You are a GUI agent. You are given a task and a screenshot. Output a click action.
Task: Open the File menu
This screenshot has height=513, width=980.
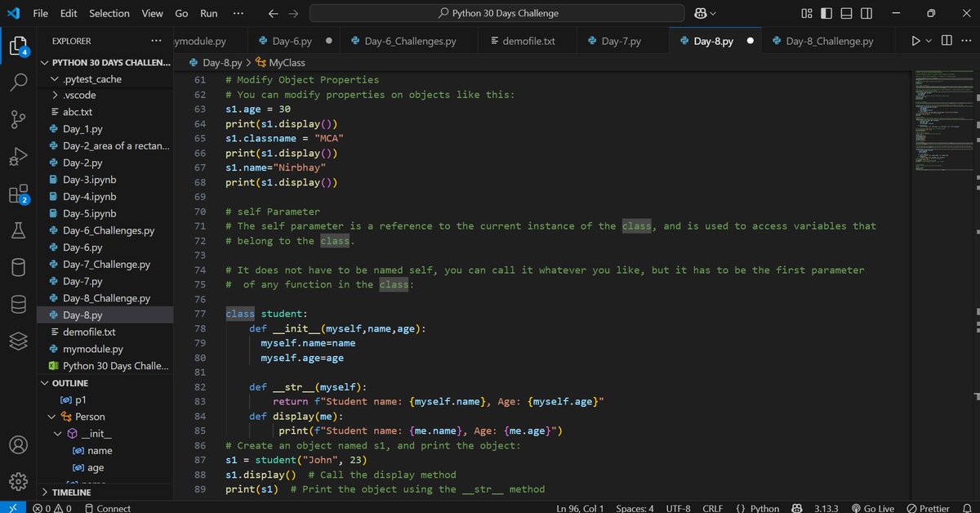click(40, 13)
